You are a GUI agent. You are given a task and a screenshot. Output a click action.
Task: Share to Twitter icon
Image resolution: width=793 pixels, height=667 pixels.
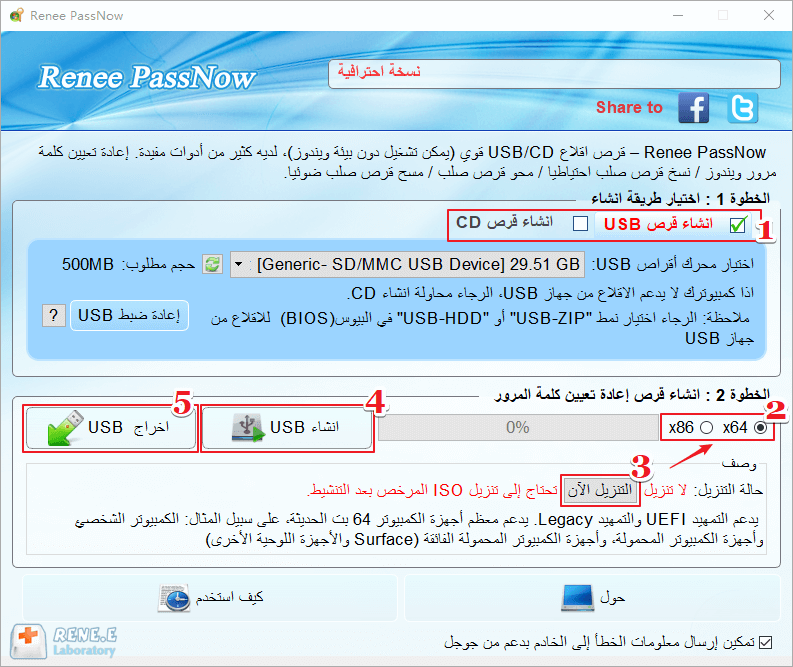tap(742, 108)
